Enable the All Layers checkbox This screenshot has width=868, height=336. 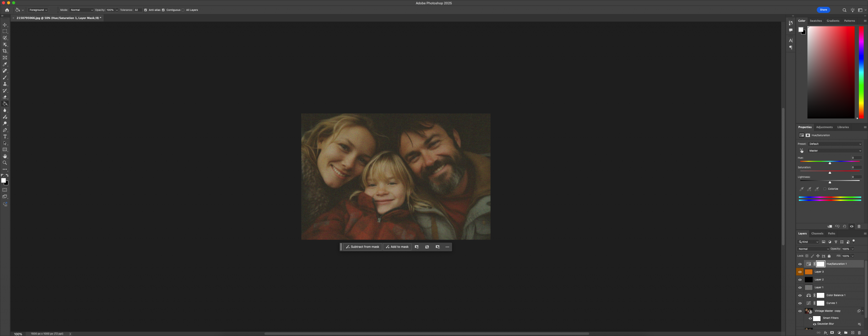click(x=183, y=10)
